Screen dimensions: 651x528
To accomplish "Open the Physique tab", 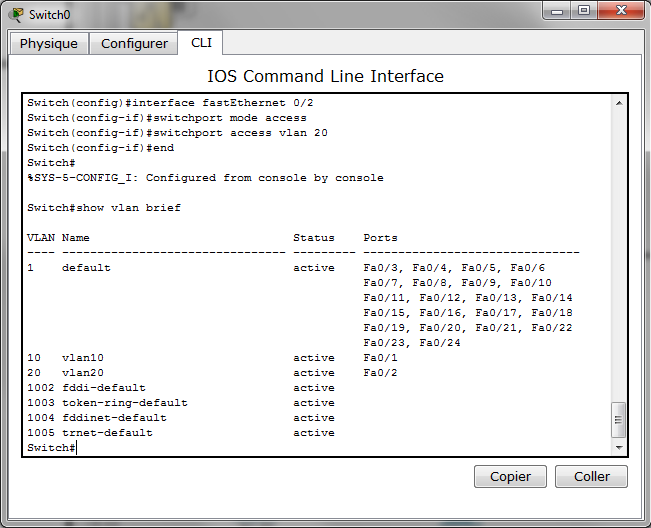I will coord(49,44).
